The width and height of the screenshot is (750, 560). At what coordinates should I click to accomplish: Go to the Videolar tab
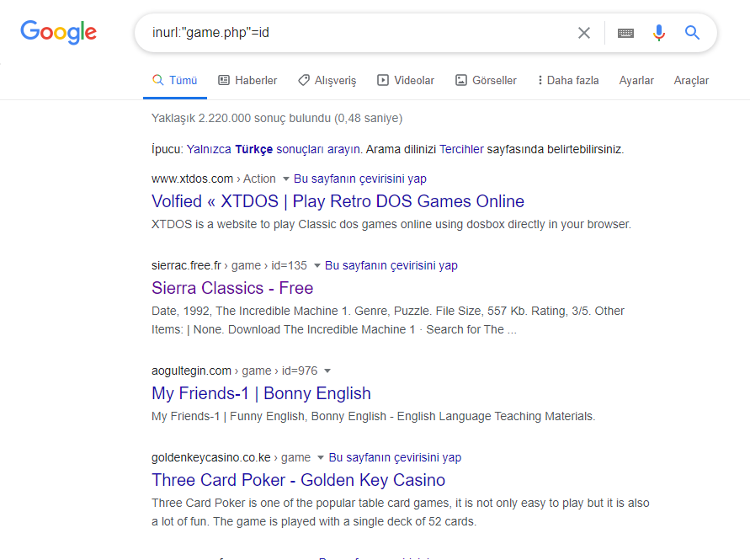(x=406, y=80)
